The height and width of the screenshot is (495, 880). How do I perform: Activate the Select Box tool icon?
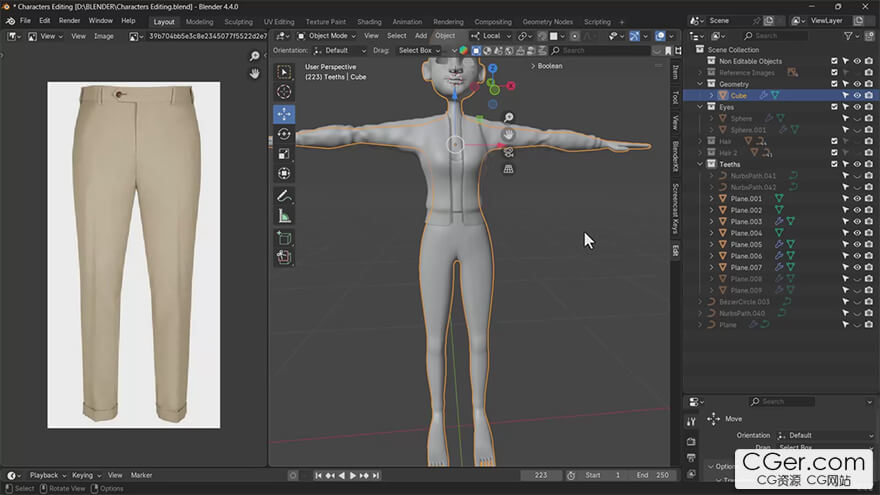(284, 72)
